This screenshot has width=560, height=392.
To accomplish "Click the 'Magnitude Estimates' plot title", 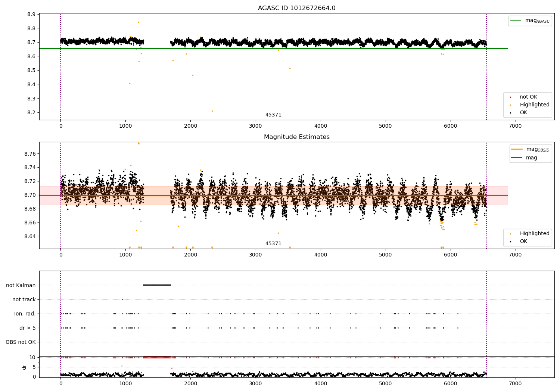I will 296,137.
